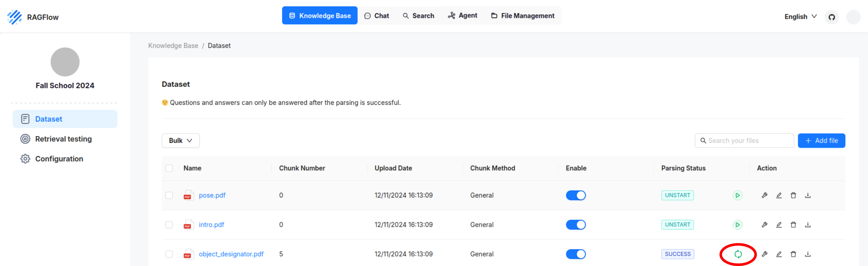868x266 pixels.
Task: Delete pose.pdf with the trash icon
Action: tap(793, 195)
